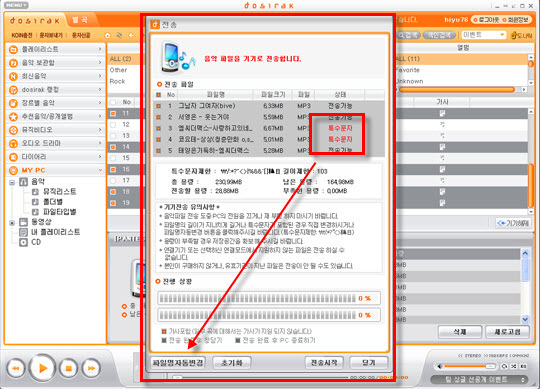Click the 파일명자동변경 button

tap(178, 363)
